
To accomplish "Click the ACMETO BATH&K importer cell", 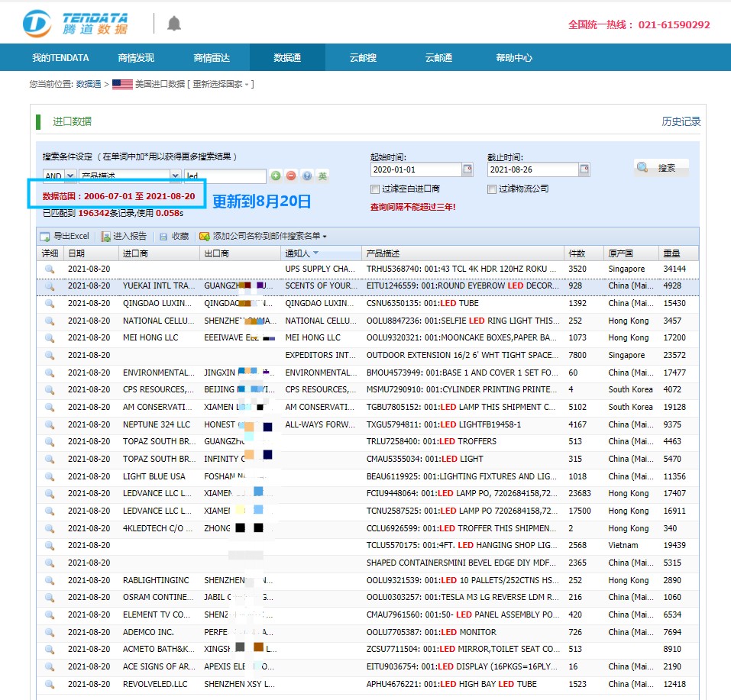I will 159,650.
